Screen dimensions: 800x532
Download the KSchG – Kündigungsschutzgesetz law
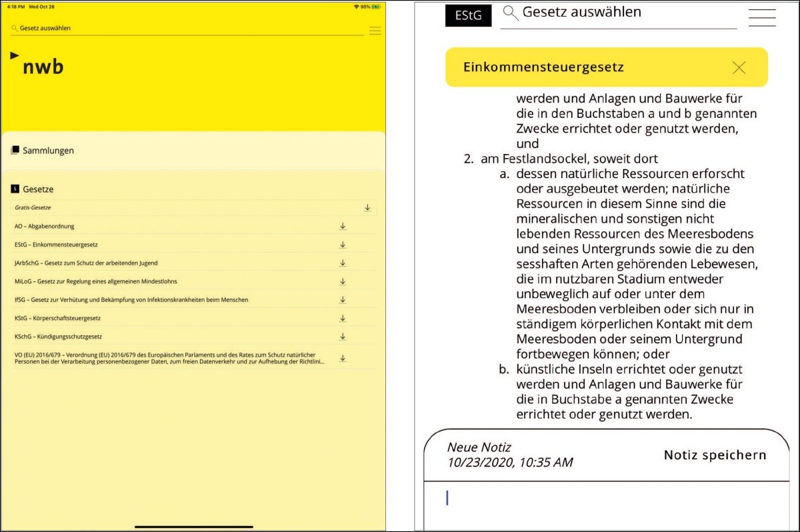coord(343,336)
